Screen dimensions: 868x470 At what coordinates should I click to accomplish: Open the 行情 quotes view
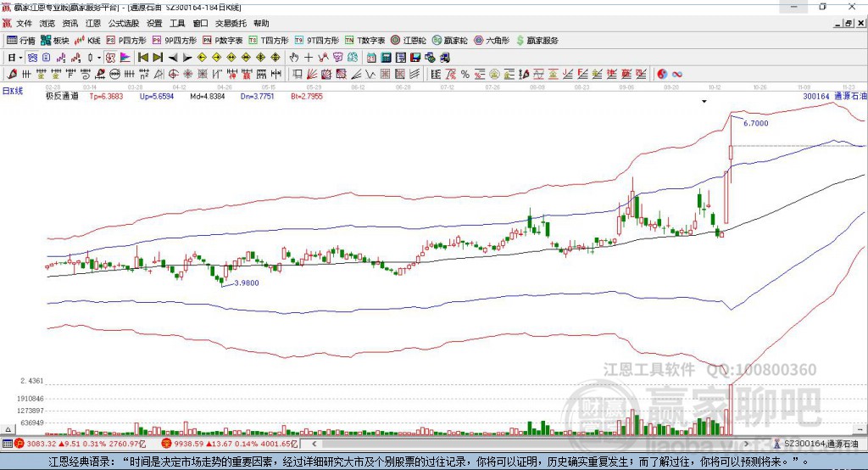(21, 41)
